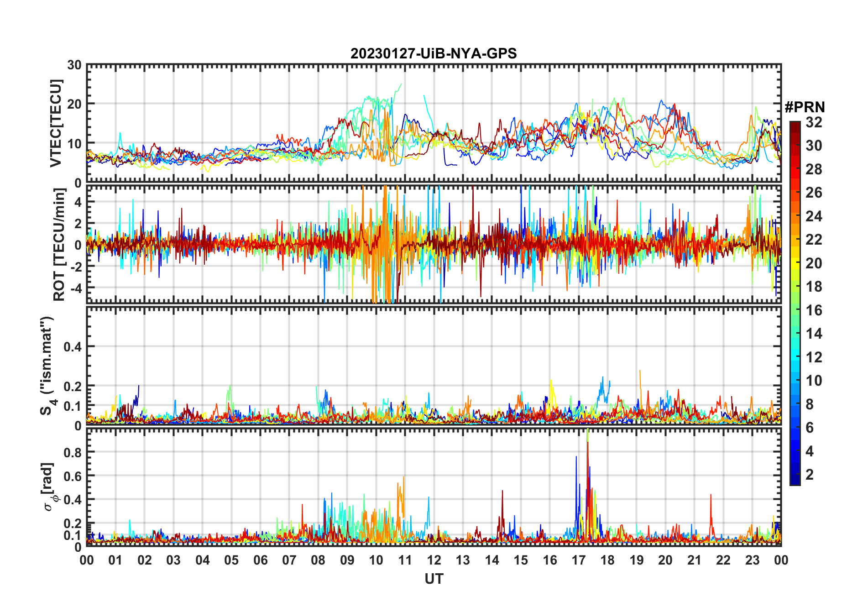Click ROT y-axis tick label 4
The image size is (868, 607).
pos(78,202)
